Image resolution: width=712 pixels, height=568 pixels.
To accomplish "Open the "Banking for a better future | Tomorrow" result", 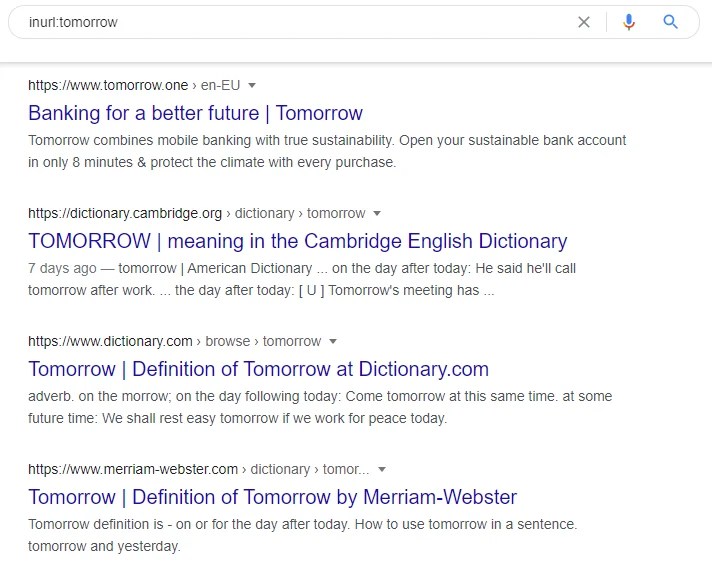I will (x=195, y=112).
